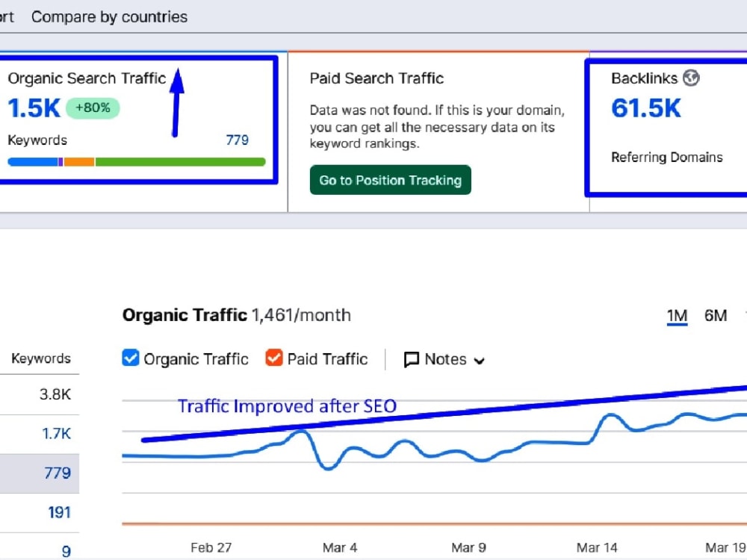Click the Go to Position Tracking button

(x=390, y=180)
